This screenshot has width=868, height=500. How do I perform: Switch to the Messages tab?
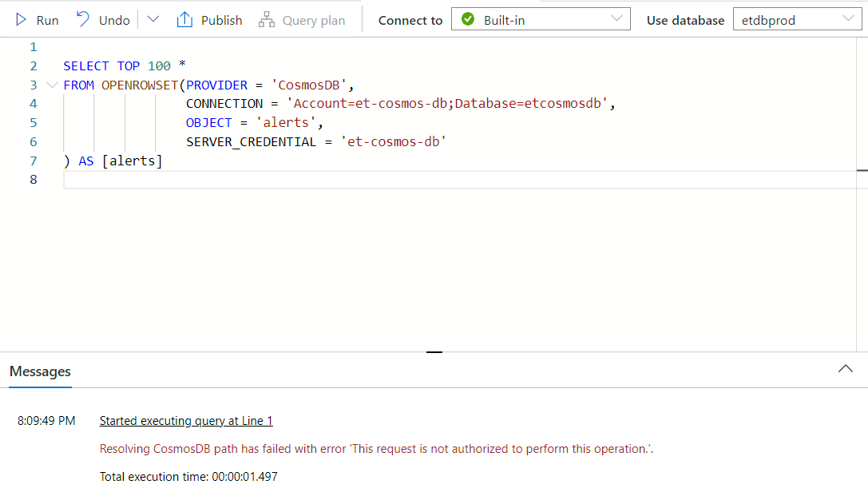tap(40, 371)
